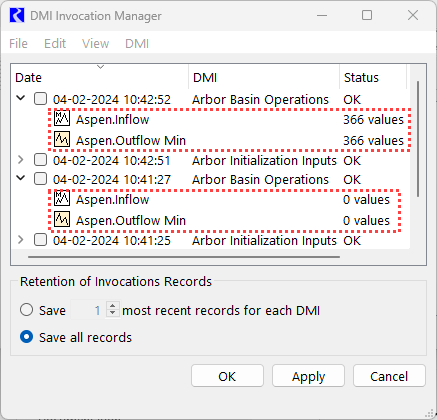Screen dimensions: 437x420
Task: Collapse the 10:42:52 Arbor Basin Operations row
Action: 21,98
